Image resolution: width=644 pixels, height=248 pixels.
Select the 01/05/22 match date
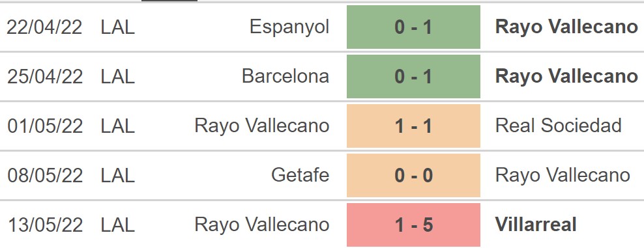[45, 126]
